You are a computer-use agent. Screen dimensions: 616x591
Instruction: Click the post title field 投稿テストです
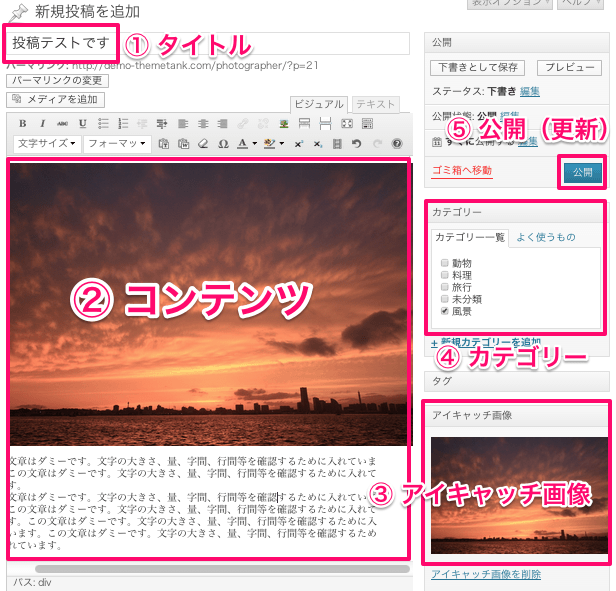click(x=208, y=43)
